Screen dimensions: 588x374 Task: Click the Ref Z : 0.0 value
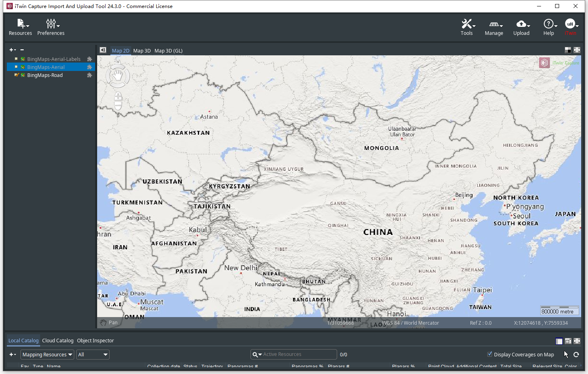[480, 323]
